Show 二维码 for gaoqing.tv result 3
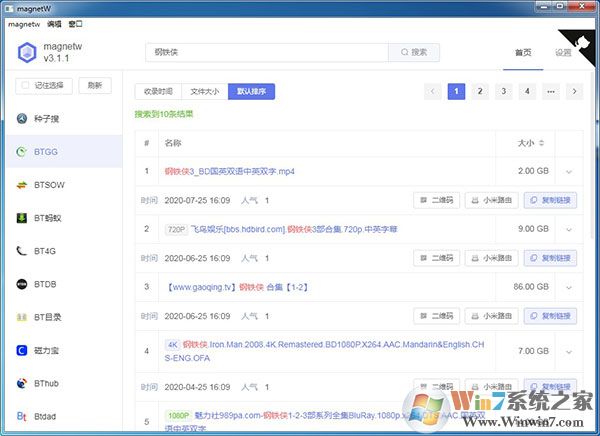Viewport: 600px width, 436px height. pos(437,316)
